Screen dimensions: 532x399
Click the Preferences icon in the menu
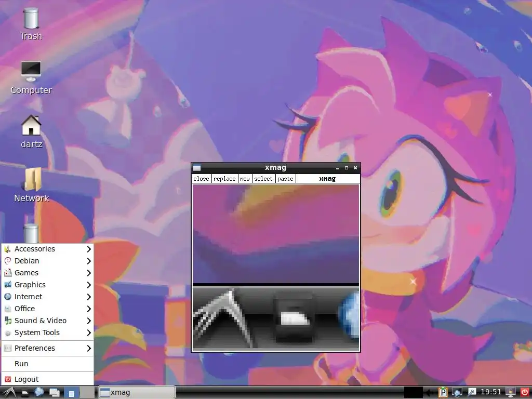point(8,348)
